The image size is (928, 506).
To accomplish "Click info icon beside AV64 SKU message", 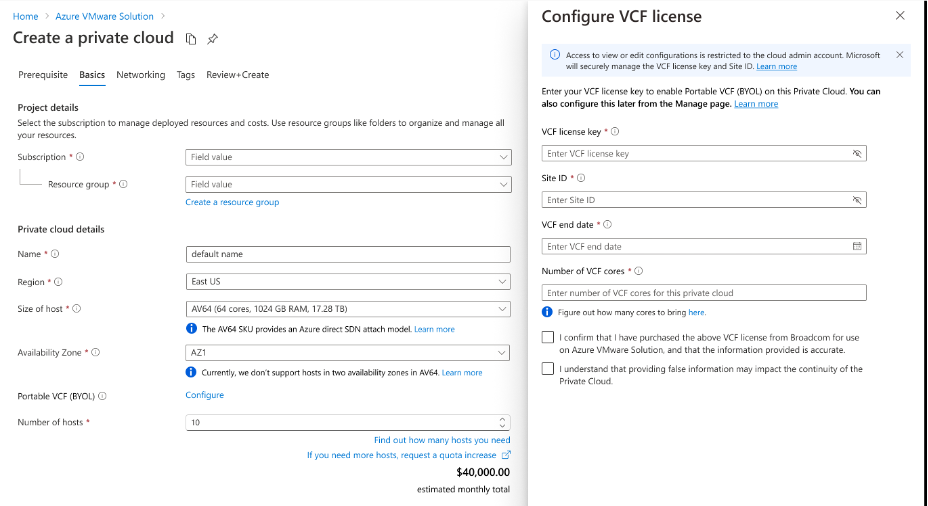I will tap(191, 328).
